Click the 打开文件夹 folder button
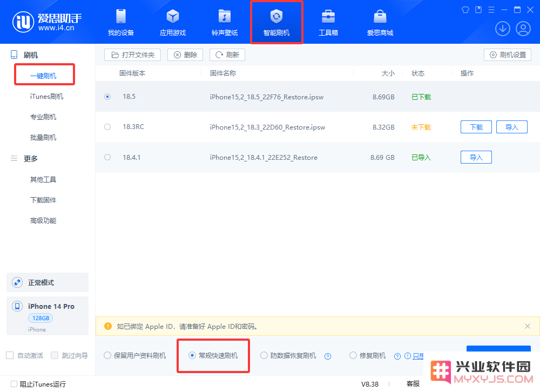The height and width of the screenshot is (392, 540). (x=133, y=55)
